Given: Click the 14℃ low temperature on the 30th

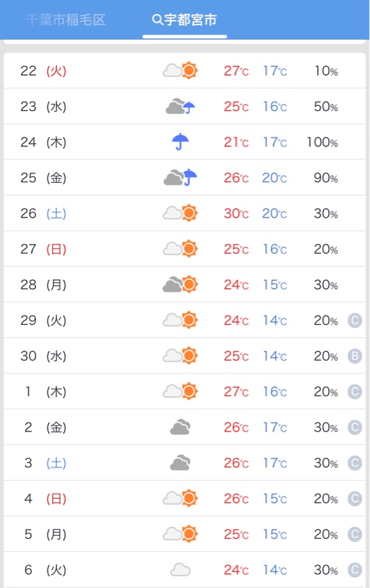Looking at the screenshot, I should click(x=274, y=356).
